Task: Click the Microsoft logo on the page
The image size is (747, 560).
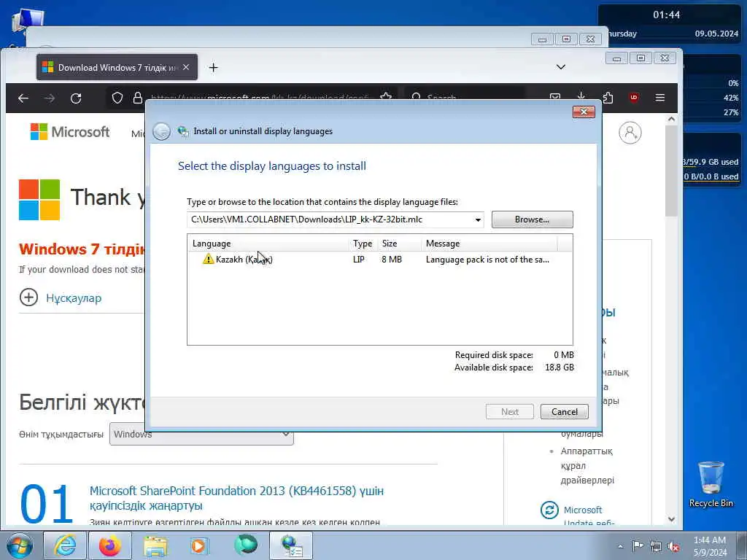Action: pyautogui.click(x=70, y=131)
